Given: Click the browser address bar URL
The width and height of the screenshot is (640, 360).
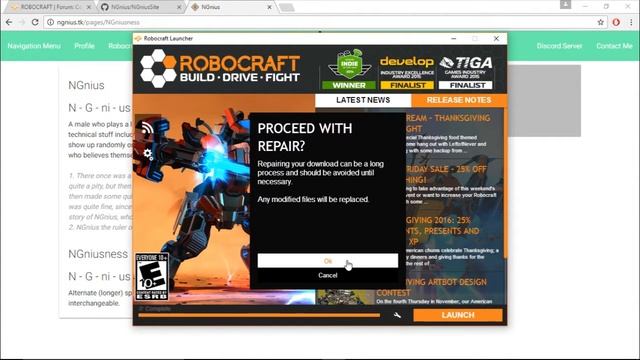Looking at the screenshot, I should (x=98, y=22).
